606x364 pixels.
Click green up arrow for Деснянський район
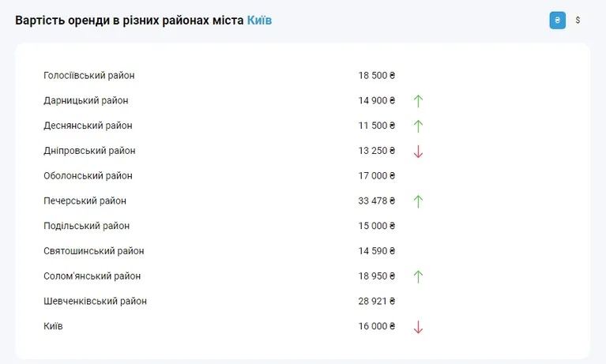418,126
